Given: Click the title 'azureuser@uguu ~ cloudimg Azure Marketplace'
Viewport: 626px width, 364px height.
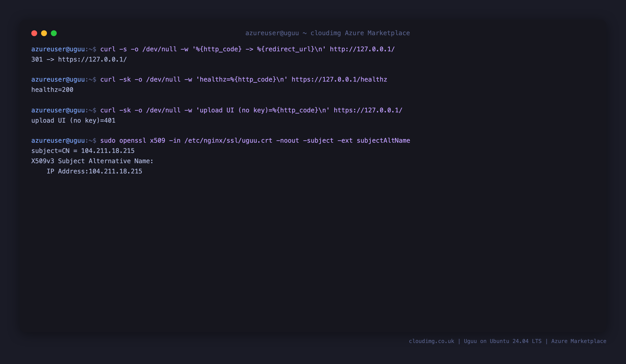Looking at the screenshot, I should point(328,33).
